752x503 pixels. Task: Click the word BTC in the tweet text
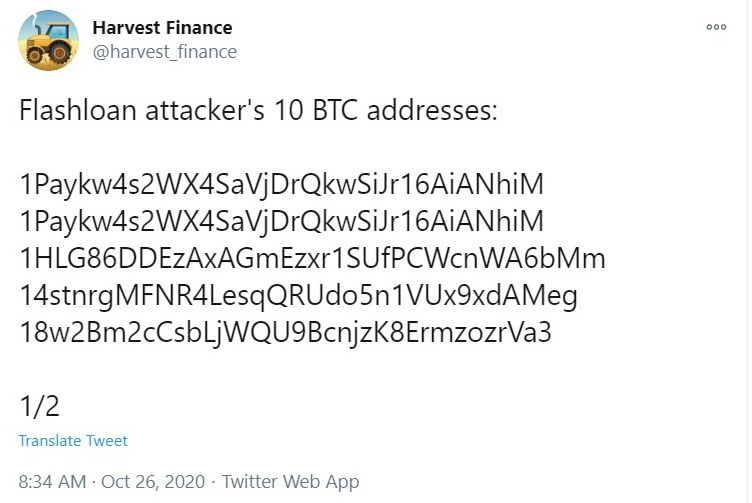(335, 110)
